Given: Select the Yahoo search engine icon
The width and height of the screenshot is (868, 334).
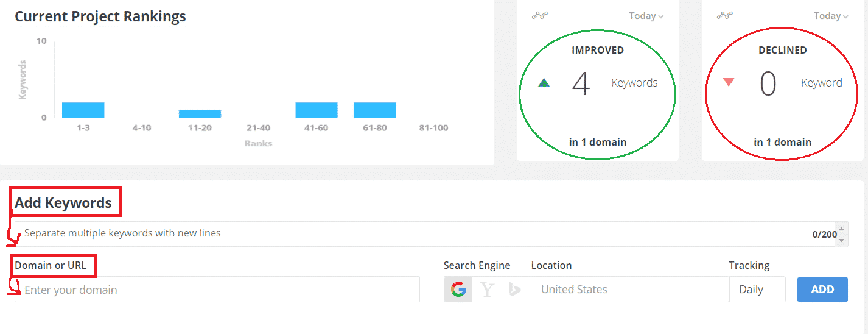Looking at the screenshot, I should (486, 290).
